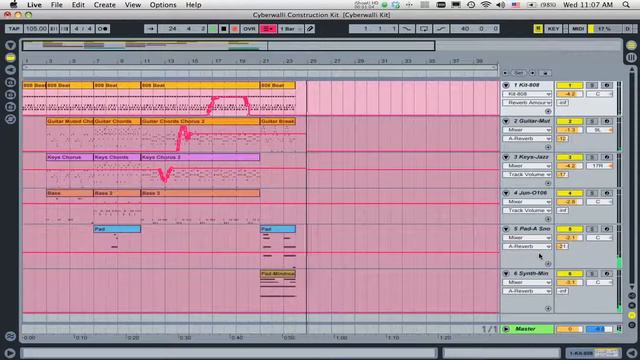Image resolution: width=640 pixels, height=360 pixels.
Task: Solo the 2 Guitar-Mut track
Action: pos(592,121)
